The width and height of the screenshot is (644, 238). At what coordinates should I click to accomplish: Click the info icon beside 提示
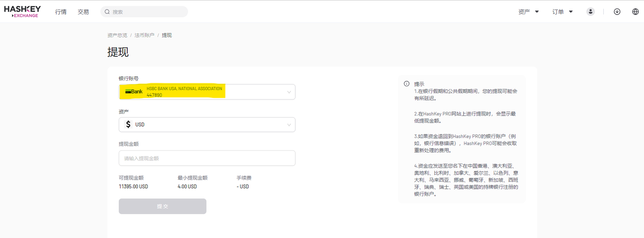pos(407,84)
